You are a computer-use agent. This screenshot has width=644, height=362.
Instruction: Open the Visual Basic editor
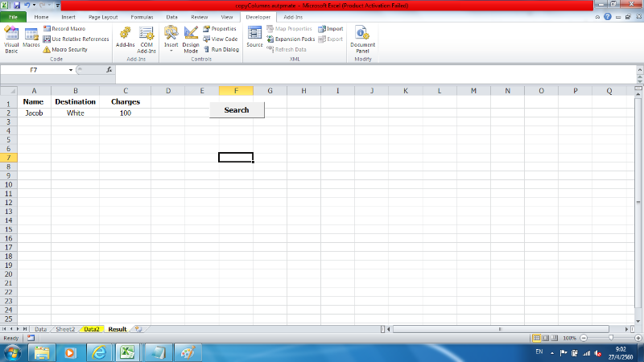[x=11, y=38]
